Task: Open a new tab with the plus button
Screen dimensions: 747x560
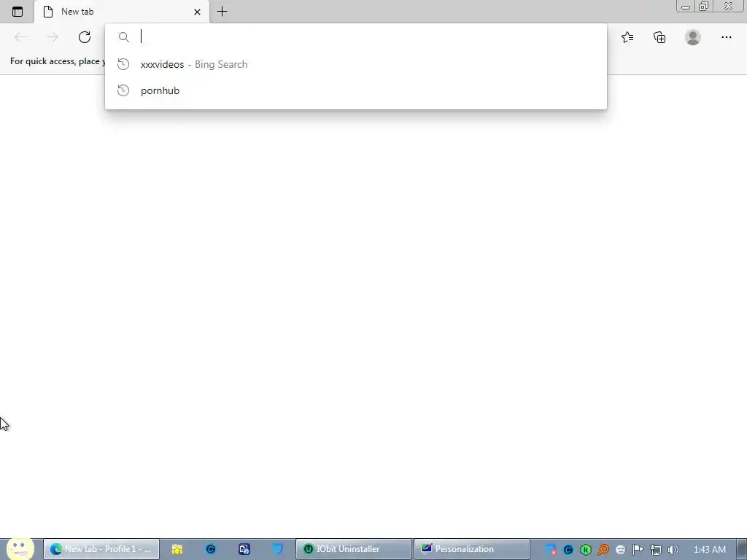Action: tap(222, 12)
